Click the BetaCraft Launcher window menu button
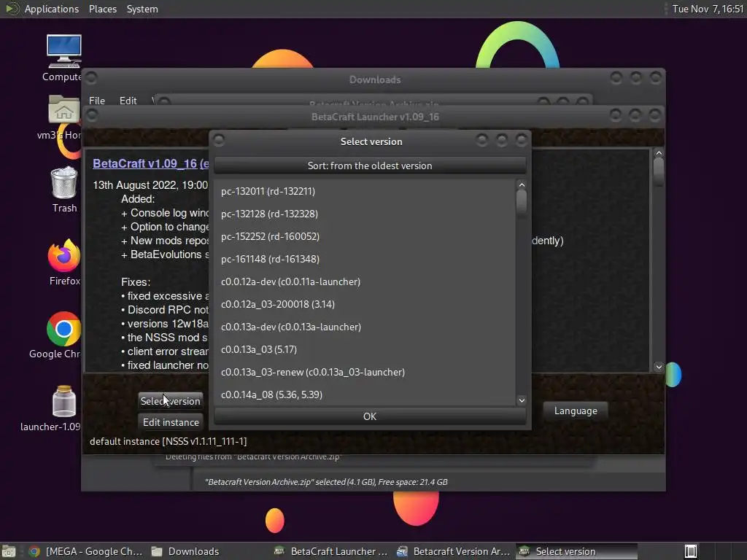This screenshot has width=747, height=560. pyautogui.click(x=92, y=115)
